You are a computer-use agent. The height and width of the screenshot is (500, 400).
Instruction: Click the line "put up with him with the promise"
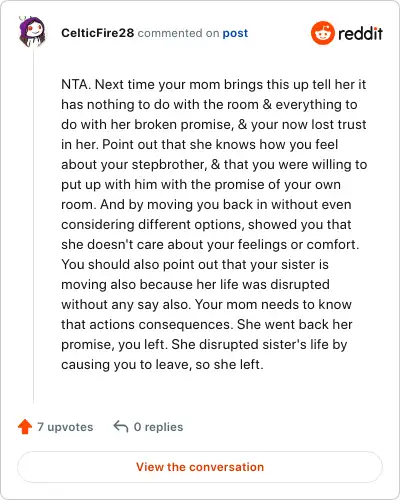click(x=201, y=184)
